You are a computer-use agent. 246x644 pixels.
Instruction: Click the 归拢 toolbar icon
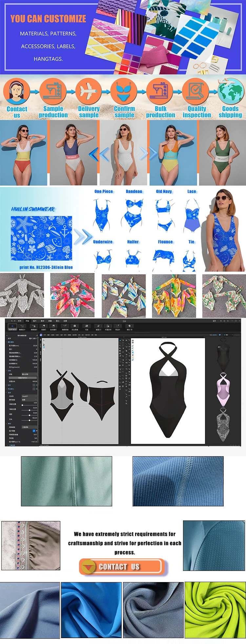(86, 327)
